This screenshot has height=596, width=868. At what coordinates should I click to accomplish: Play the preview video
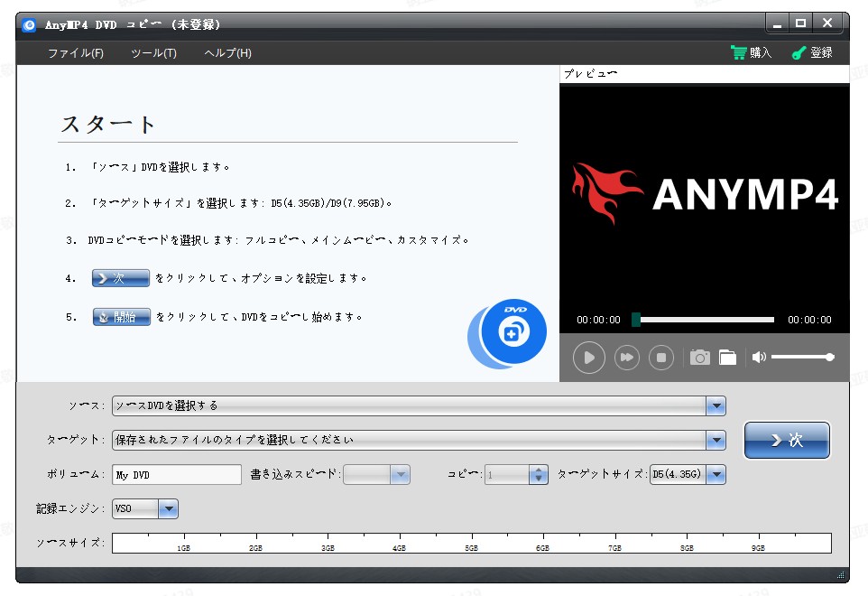pyautogui.click(x=589, y=358)
